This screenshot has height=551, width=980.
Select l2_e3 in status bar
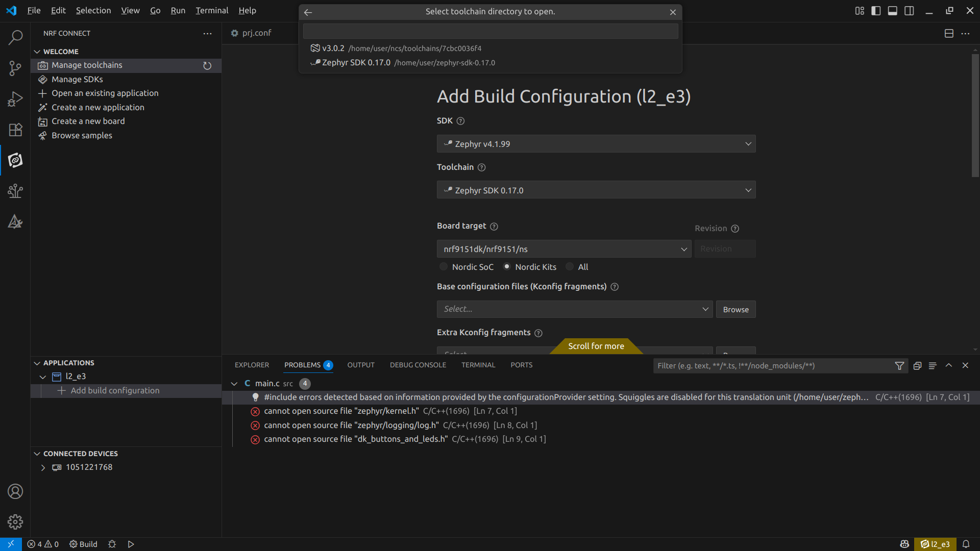tap(935, 544)
